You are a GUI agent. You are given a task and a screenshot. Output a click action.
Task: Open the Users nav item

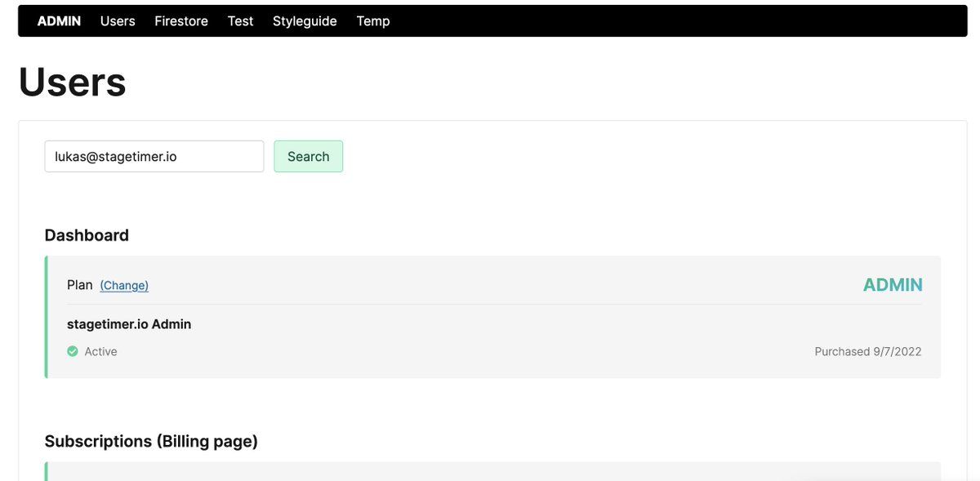click(x=118, y=21)
